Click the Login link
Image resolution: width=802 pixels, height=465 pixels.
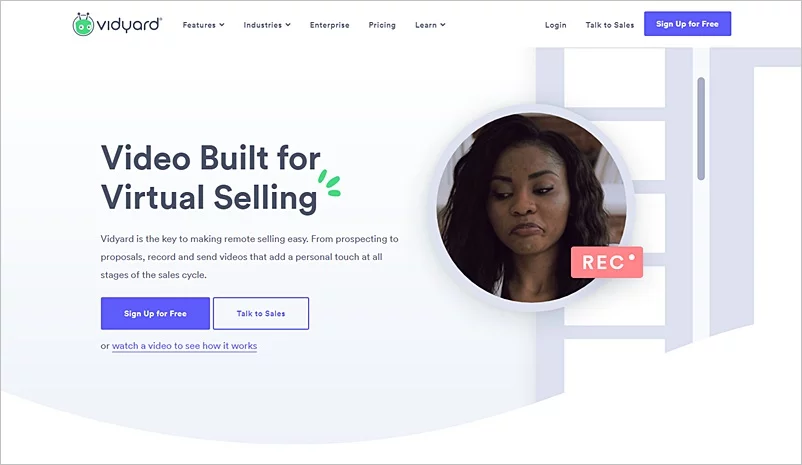click(x=555, y=25)
